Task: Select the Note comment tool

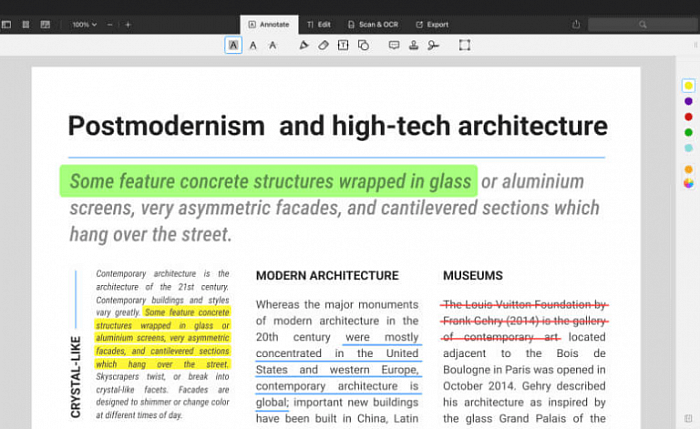Action: point(394,45)
